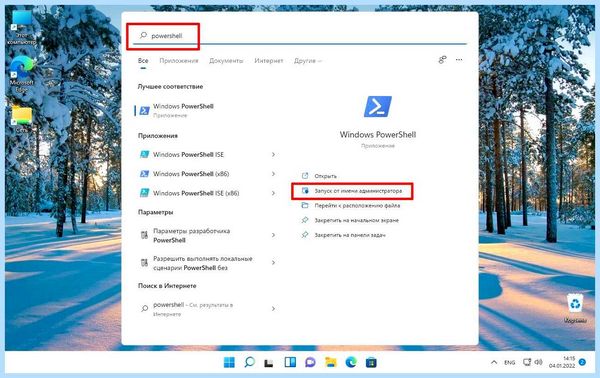The image size is (600, 378).
Task: Click Запуск от имени администратора
Action: [x=352, y=191]
